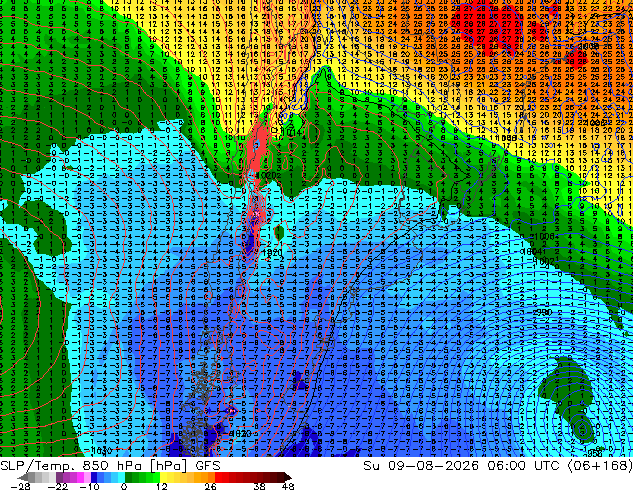Screen dimensions: 634x490
Task: Select the '-10' legend value
Action: click(90, 486)
